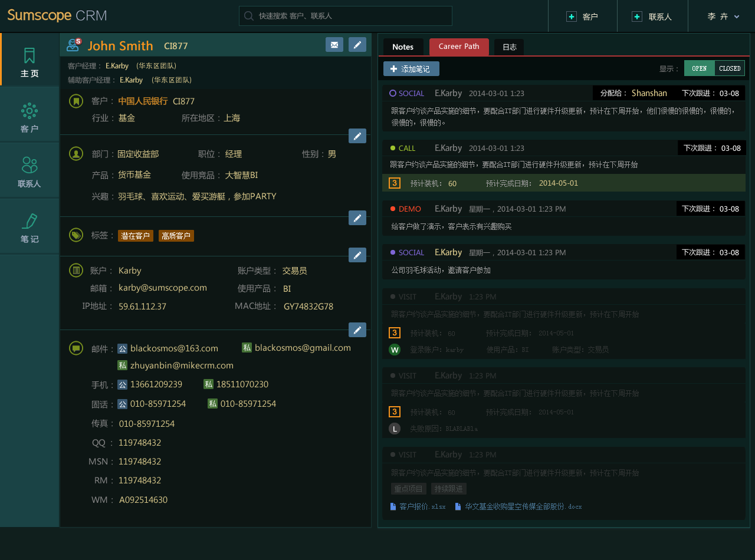Switch to the 日志 tab
This screenshot has height=560, width=755.
(x=509, y=47)
